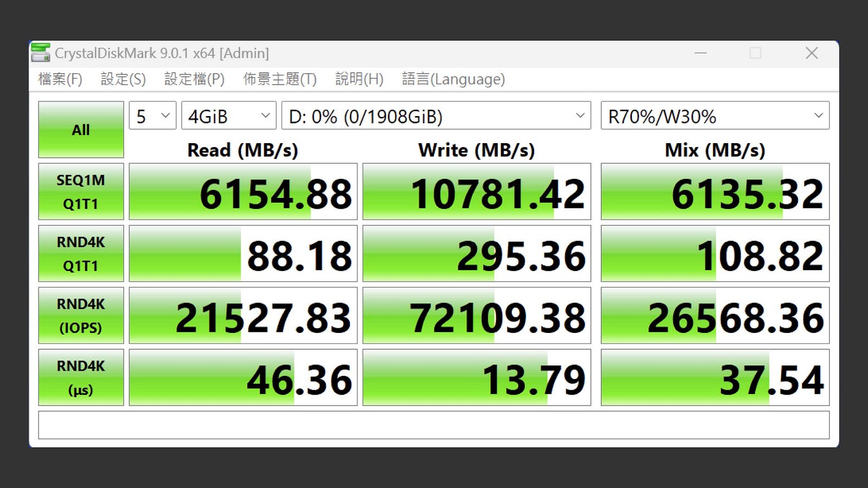Select the SEQ1M mix value 6135.32
The width and height of the screenshot is (868, 488).
tap(715, 191)
